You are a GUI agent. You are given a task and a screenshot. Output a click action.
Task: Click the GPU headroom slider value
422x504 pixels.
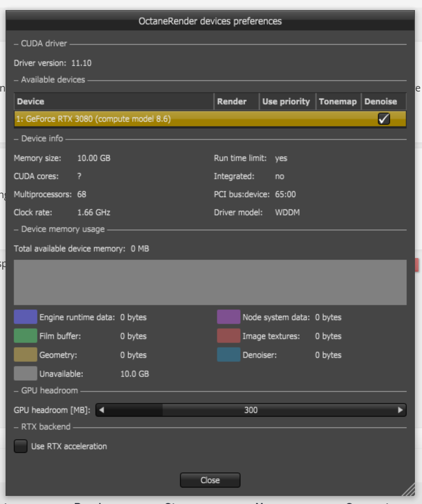[251, 410]
